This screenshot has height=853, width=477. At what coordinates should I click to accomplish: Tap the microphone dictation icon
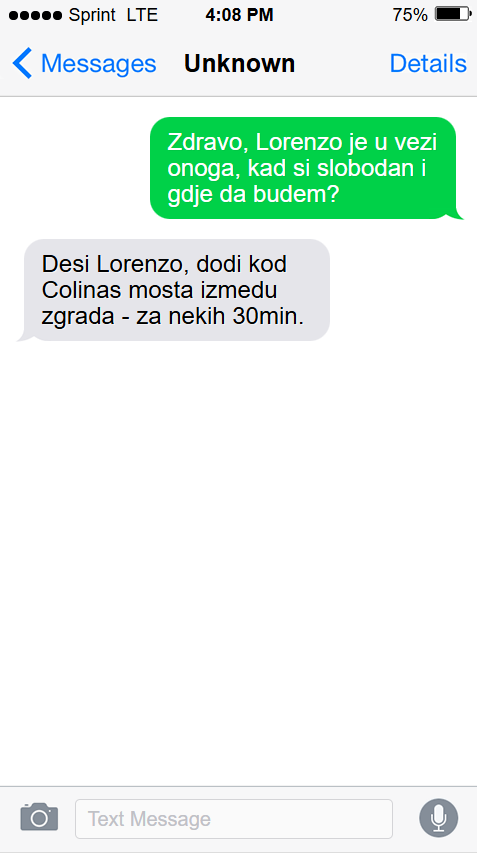coord(438,818)
